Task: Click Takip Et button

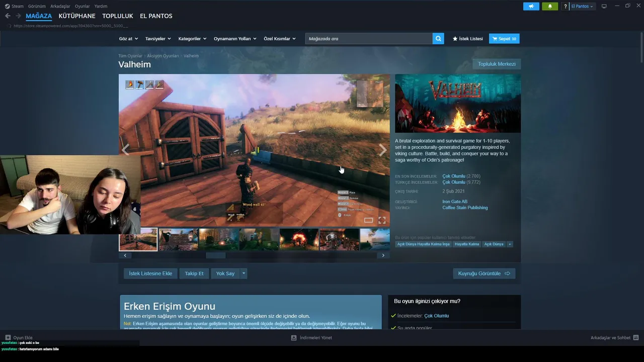Action: 194,274
